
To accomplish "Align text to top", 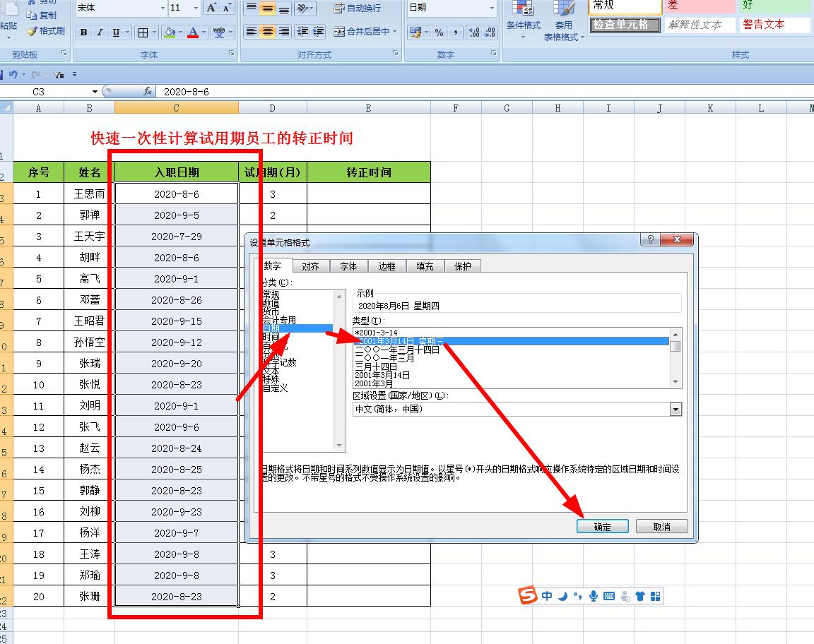I will click(252, 7).
